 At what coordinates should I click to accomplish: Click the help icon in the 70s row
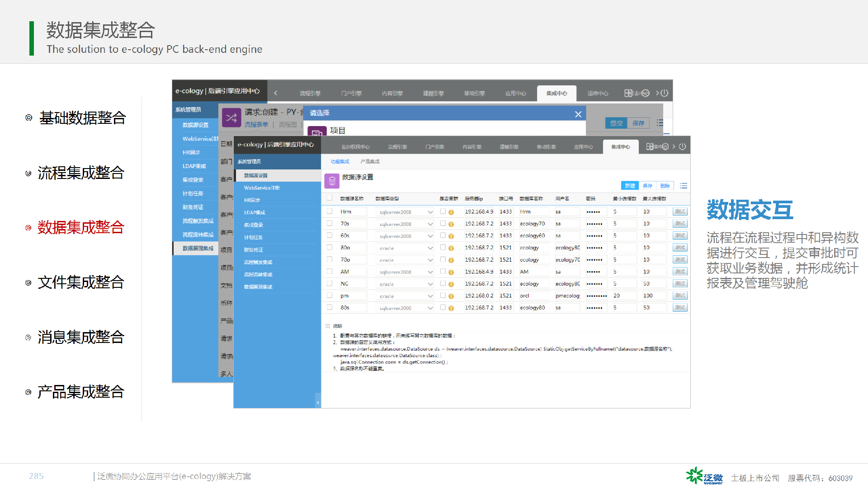tap(451, 224)
